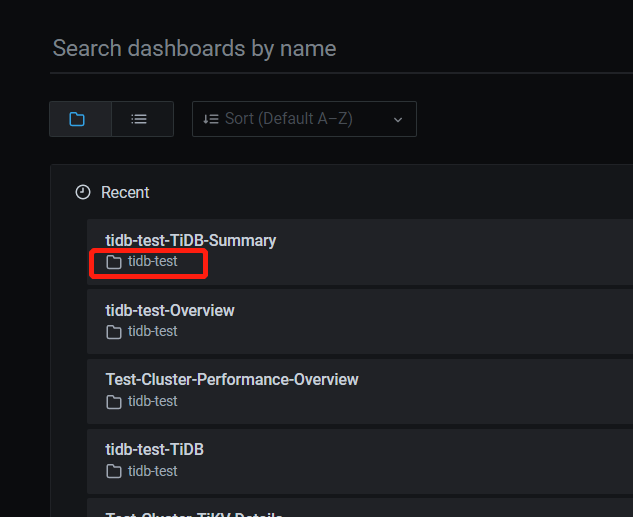The width and height of the screenshot is (633, 517).
Task: Click tidb-test folder under Test-Cluster-Performance-Overview
Action: tap(153, 401)
